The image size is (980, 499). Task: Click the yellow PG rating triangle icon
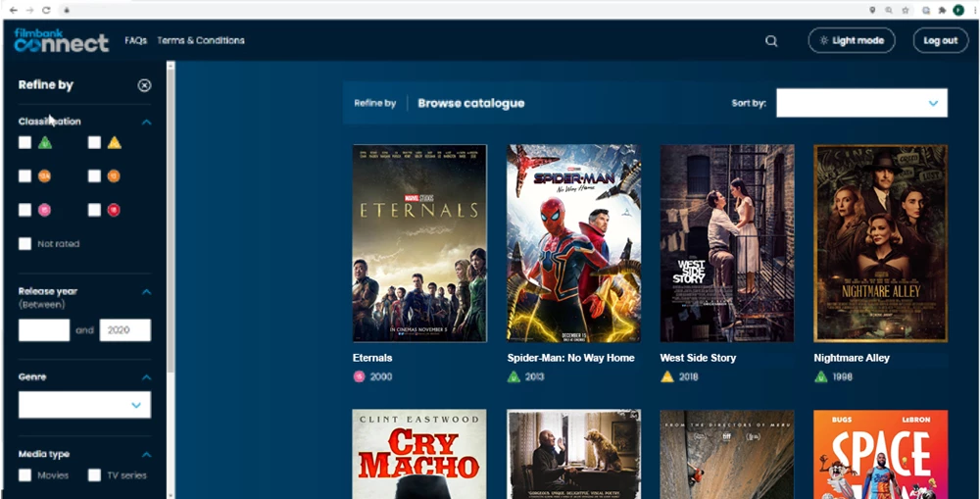(x=114, y=143)
